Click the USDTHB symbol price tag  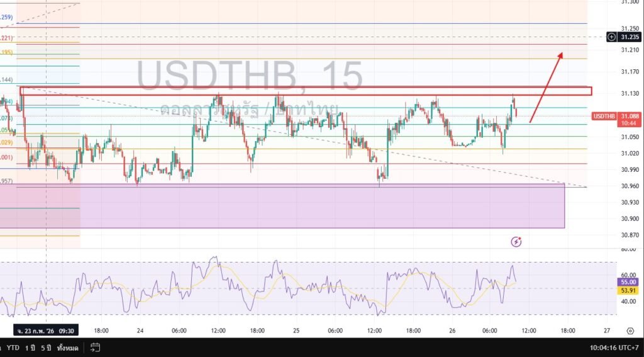click(x=604, y=116)
